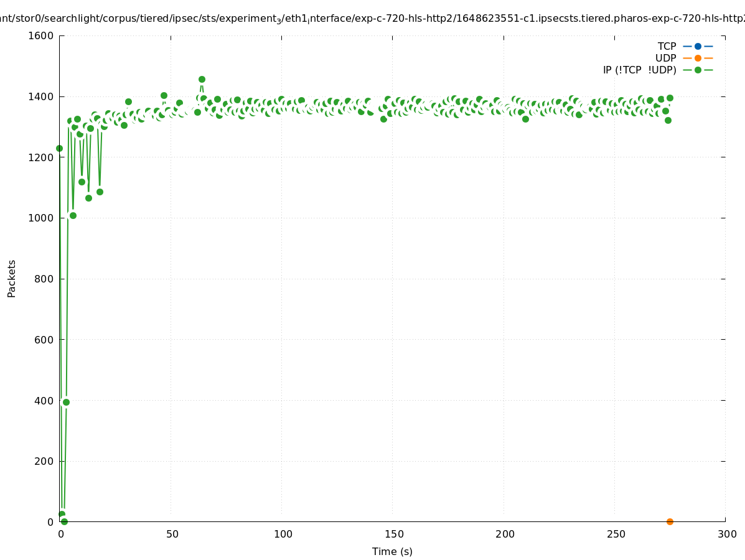Click the Packets y-axis label
Image resolution: width=745 pixels, height=560 pixels.
(12, 278)
